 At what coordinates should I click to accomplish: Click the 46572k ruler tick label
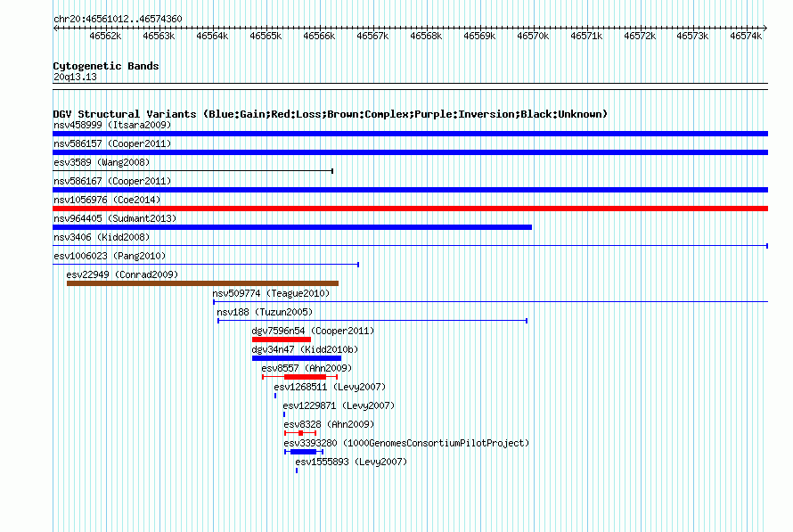point(640,36)
